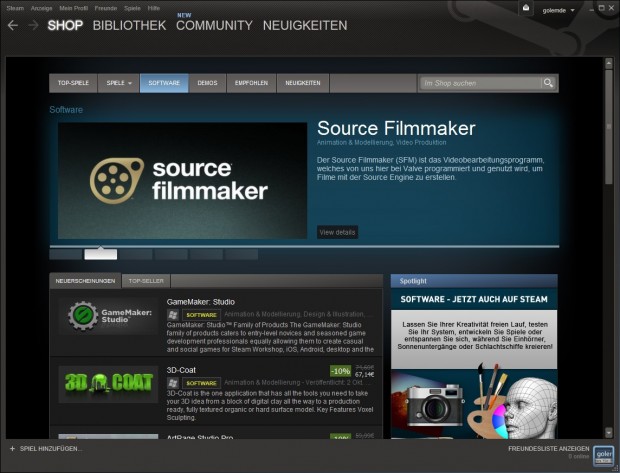This screenshot has width=620, height=473.
Task: Select the EMPFOHLEN store tab
Action: point(251,83)
